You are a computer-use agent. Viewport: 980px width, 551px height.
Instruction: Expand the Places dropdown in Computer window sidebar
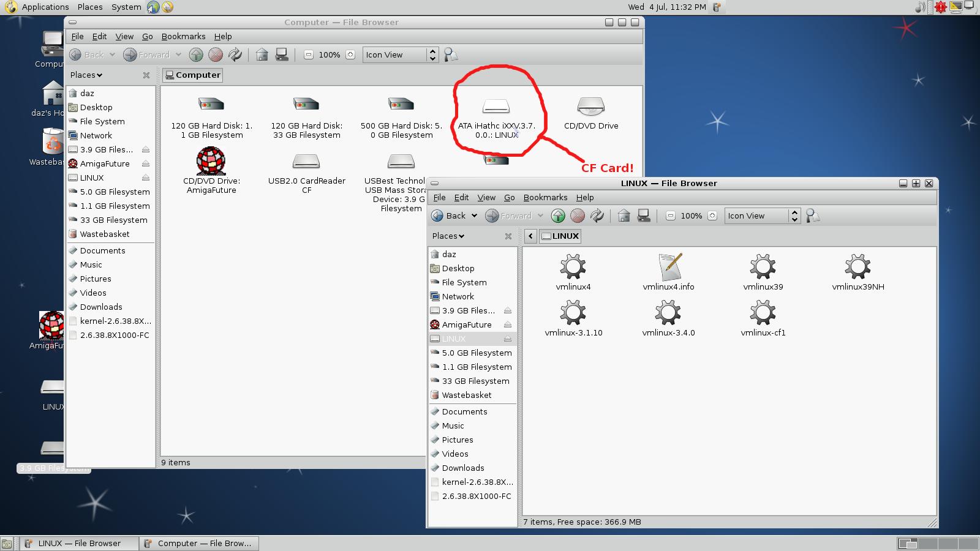[86, 75]
